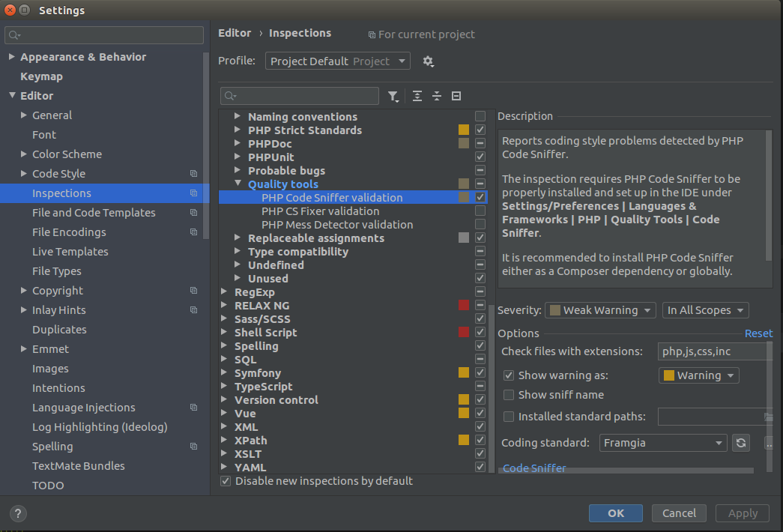Image resolution: width=783 pixels, height=532 pixels.
Task: Uncheck Disable new inspections by default
Action: tap(226, 481)
